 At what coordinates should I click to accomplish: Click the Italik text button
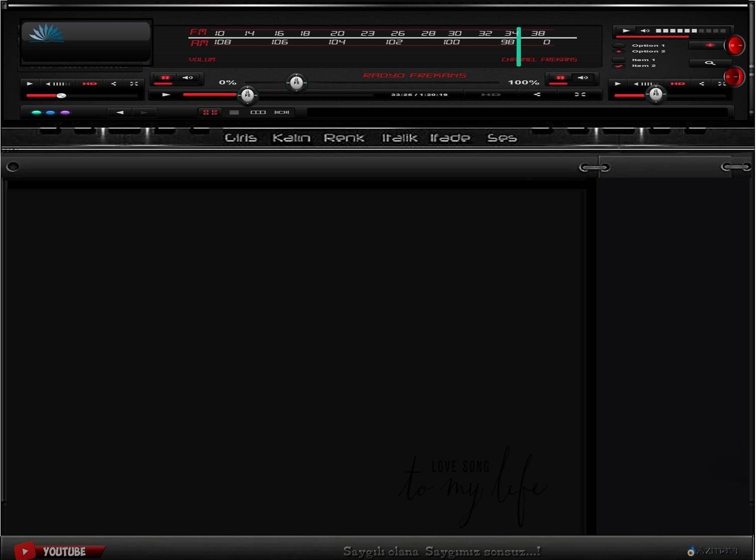pyautogui.click(x=399, y=138)
